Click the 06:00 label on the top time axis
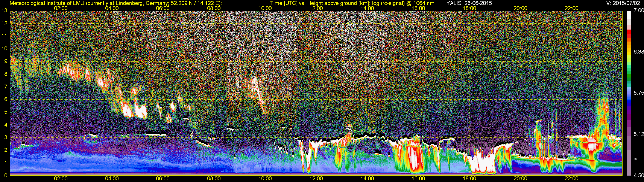Image resolution: width=644 pixels, height=182 pixels. [163, 8]
